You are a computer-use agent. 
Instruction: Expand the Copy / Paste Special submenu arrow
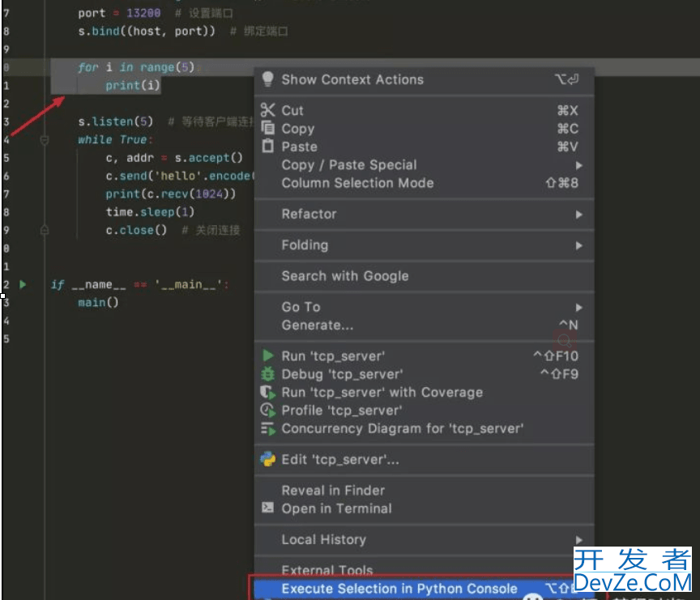pos(579,165)
